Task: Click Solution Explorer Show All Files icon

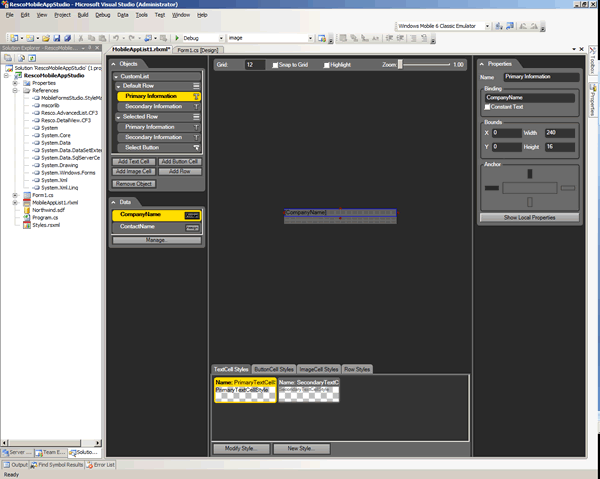Action: click(x=21, y=58)
